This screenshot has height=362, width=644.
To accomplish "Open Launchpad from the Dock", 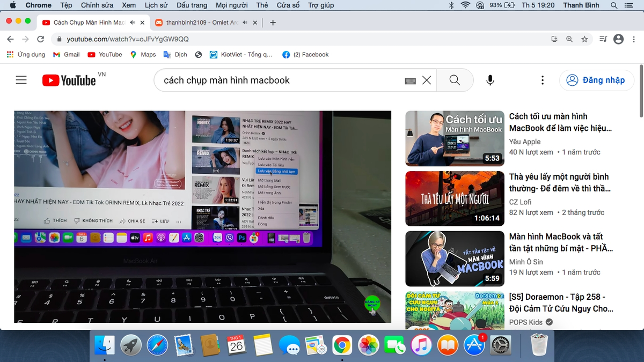I will point(131,345).
